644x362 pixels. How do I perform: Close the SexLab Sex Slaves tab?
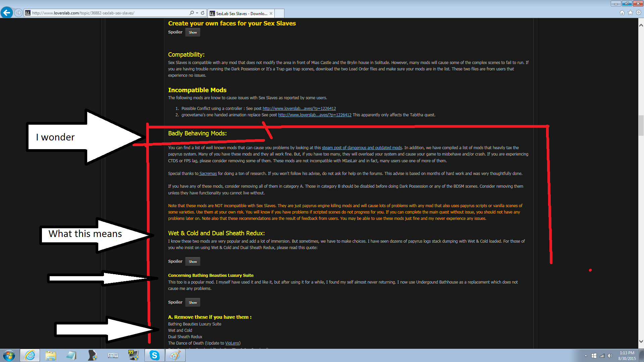tap(271, 13)
